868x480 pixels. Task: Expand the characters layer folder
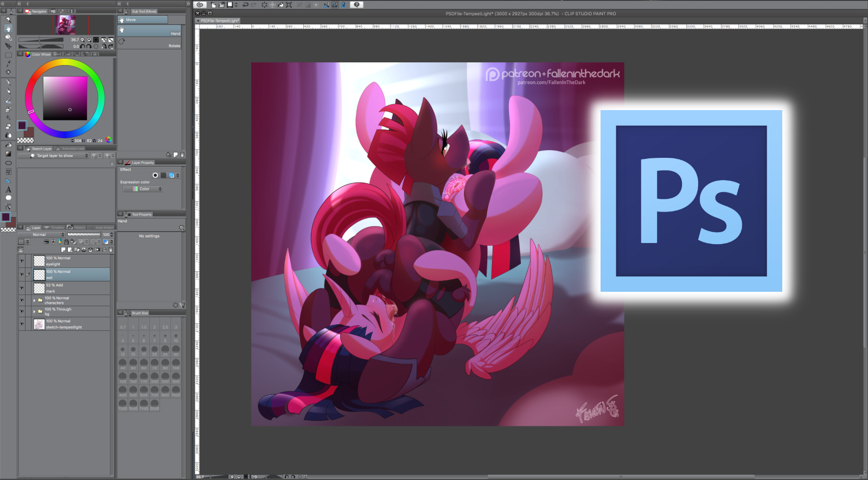[x=34, y=300]
